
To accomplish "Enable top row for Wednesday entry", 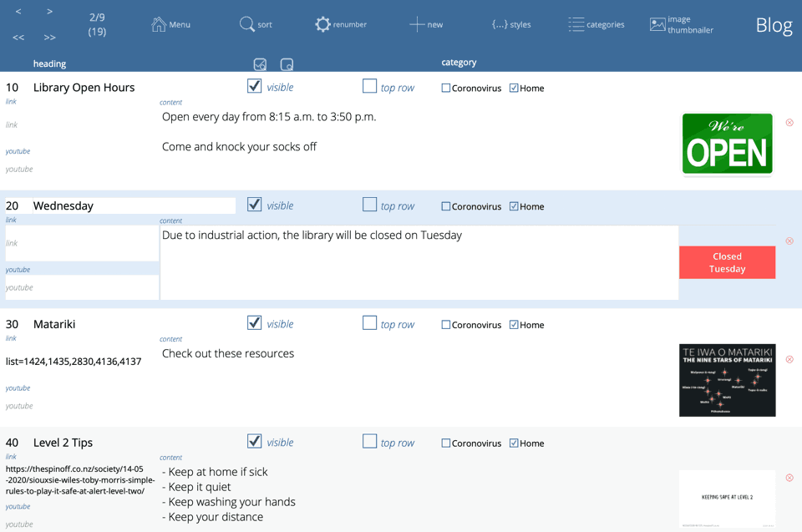I will [369, 205].
